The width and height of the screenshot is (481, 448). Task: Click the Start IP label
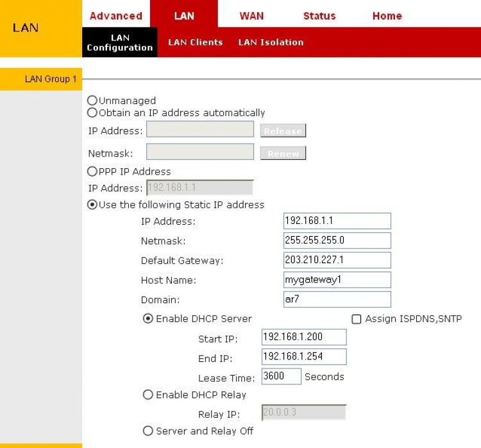coord(218,339)
